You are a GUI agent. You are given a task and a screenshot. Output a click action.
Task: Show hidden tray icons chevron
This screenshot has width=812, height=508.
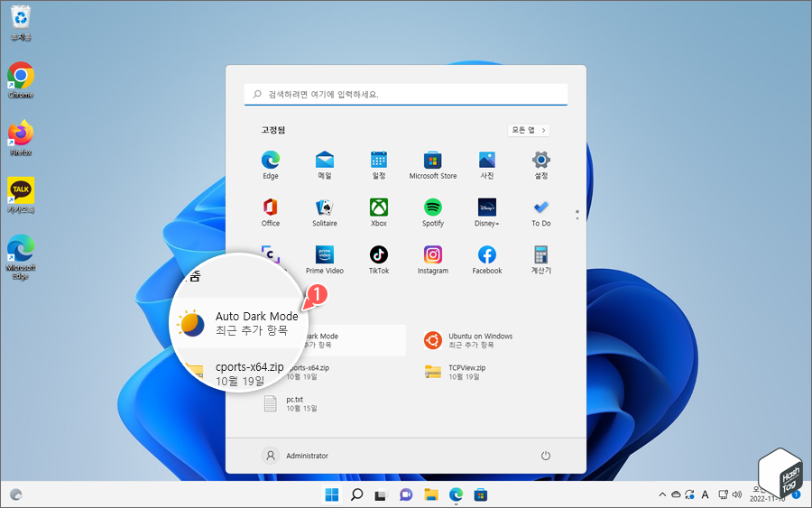662,495
